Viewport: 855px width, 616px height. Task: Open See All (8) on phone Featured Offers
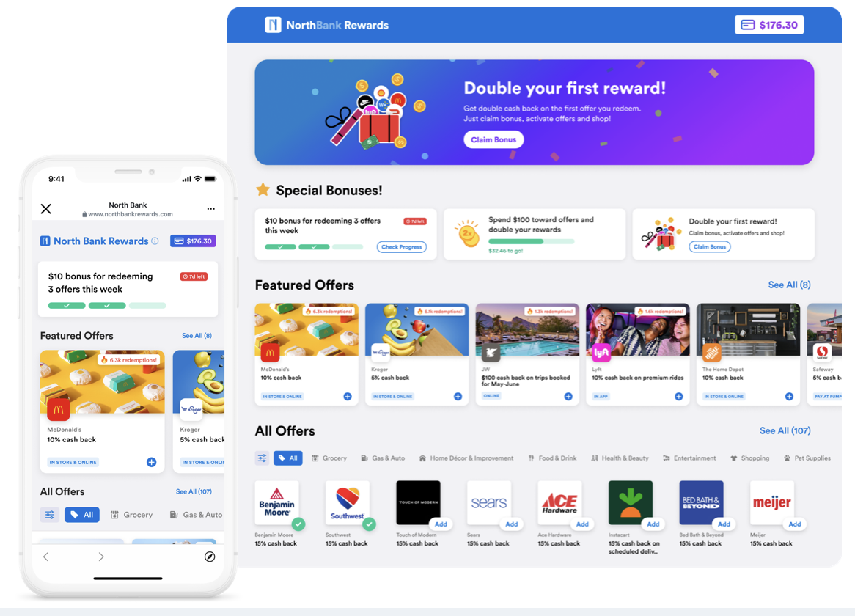(197, 336)
